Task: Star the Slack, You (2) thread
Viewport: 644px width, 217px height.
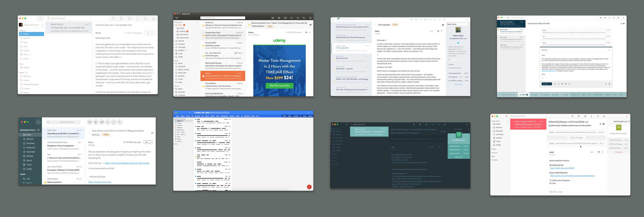Action: coord(499,30)
